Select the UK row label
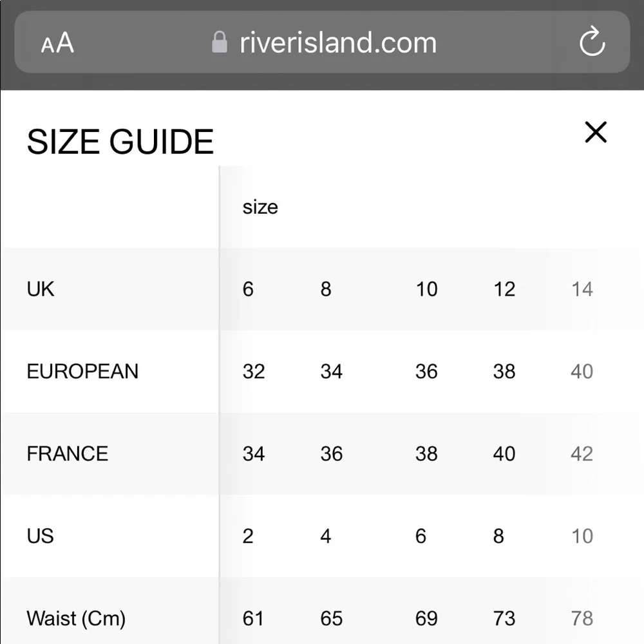The height and width of the screenshot is (644, 644). tap(40, 289)
